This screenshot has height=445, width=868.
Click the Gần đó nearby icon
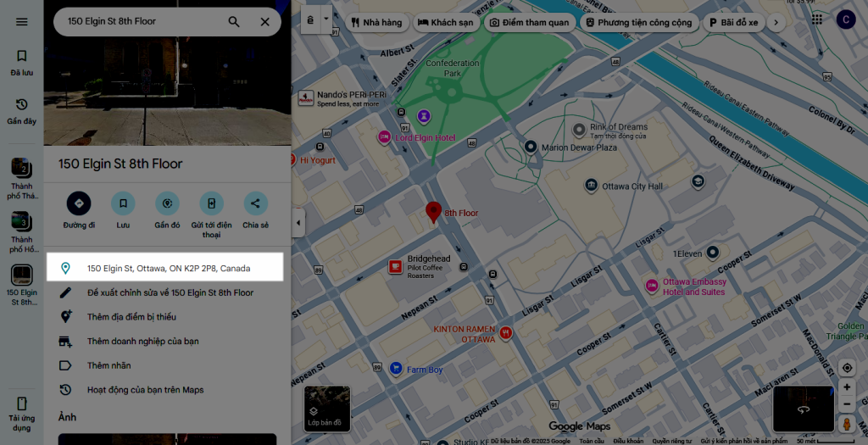[167, 203]
